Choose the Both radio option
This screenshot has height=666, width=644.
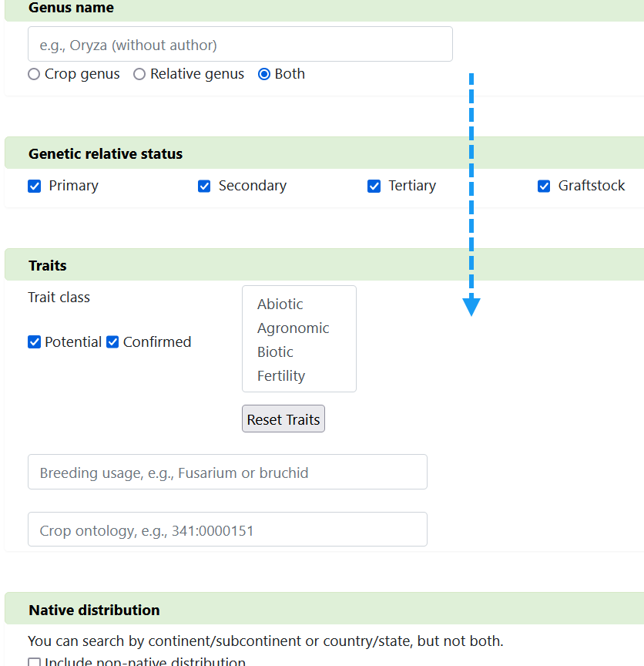(264, 74)
